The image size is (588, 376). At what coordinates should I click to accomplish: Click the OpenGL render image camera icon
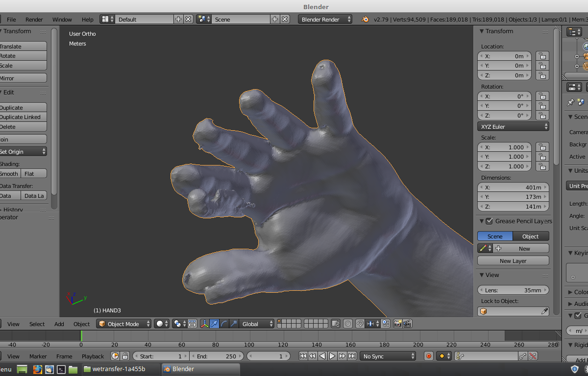pyautogui.click(x=397, y=324)
